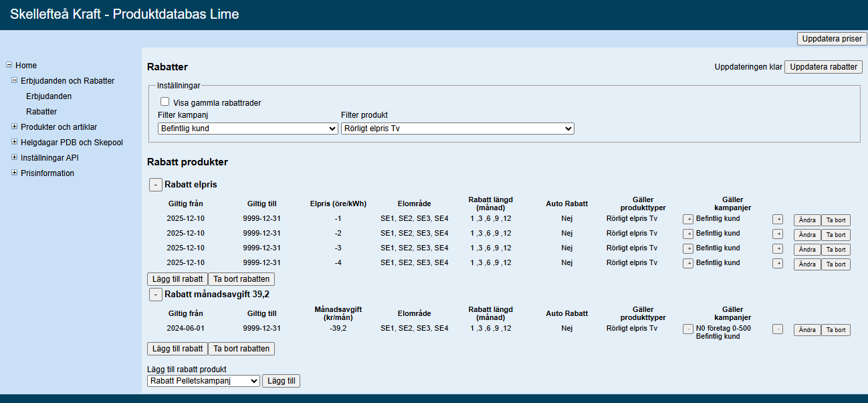This screenshot has height=403, width=868.
Task: Click Ta bort for the -39,2 row
Action: point(835,330)
